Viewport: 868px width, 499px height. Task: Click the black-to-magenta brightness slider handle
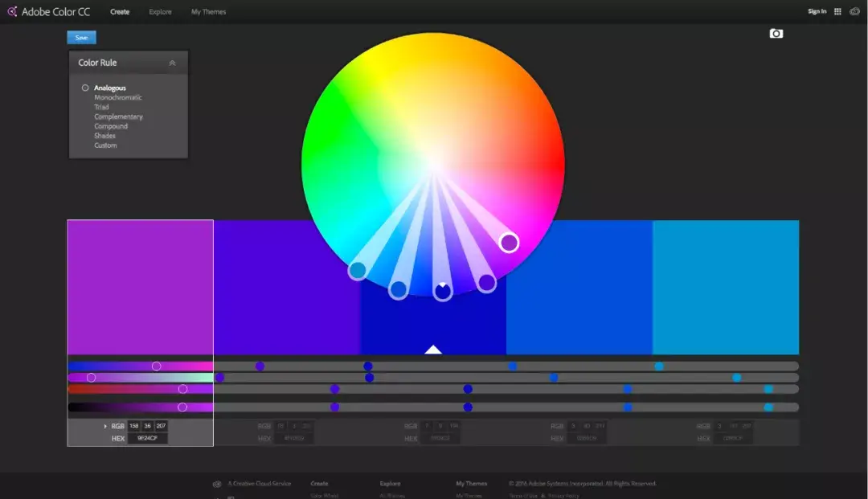coord(182,407)
